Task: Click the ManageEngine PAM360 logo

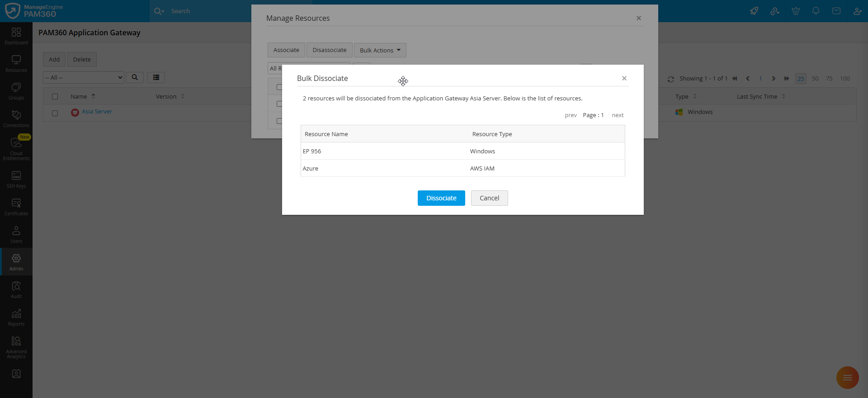Action: (34, 11)
